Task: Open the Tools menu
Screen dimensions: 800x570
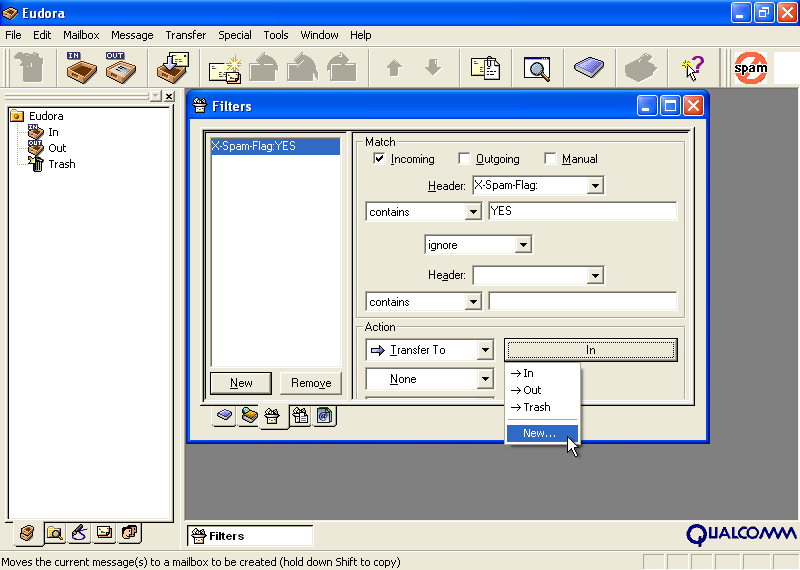Action: (276, 35)
